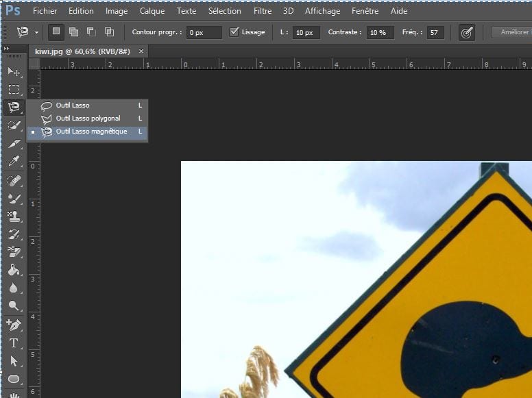Open the Sélection menu
Screen dimensions: 532x398
(225, 11)
